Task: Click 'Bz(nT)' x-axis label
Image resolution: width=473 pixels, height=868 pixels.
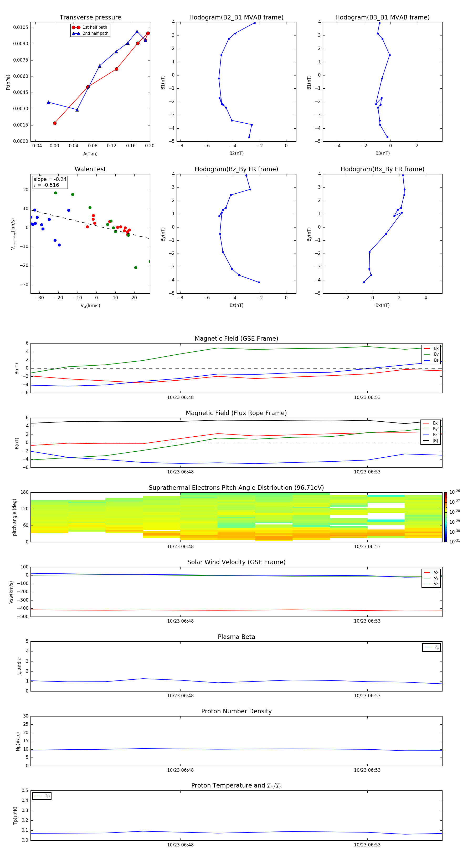Action: coord(236,305)
